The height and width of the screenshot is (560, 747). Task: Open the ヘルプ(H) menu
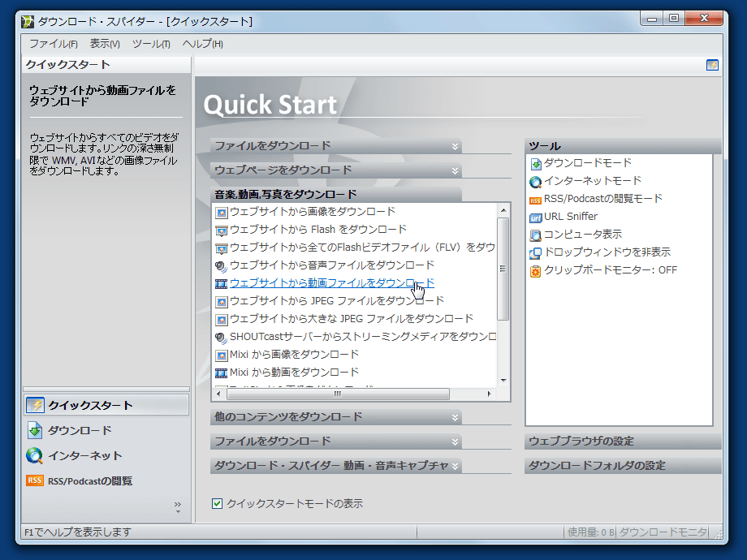pos(202,44)
